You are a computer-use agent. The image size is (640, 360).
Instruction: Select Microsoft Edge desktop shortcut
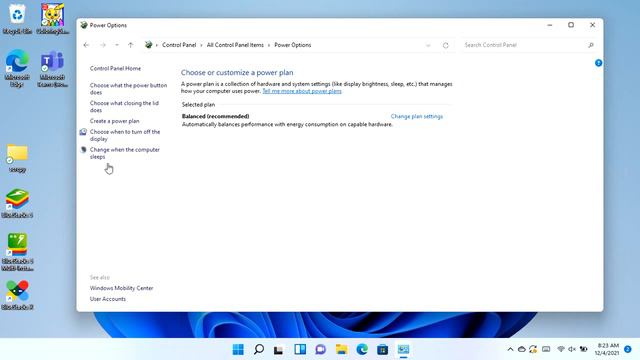click(17, 68)
